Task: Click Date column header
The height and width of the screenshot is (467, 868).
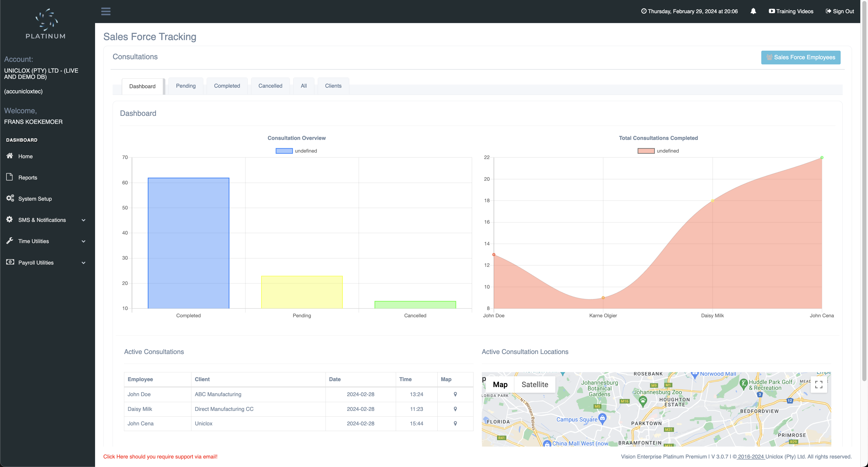Action: point(361,379)
